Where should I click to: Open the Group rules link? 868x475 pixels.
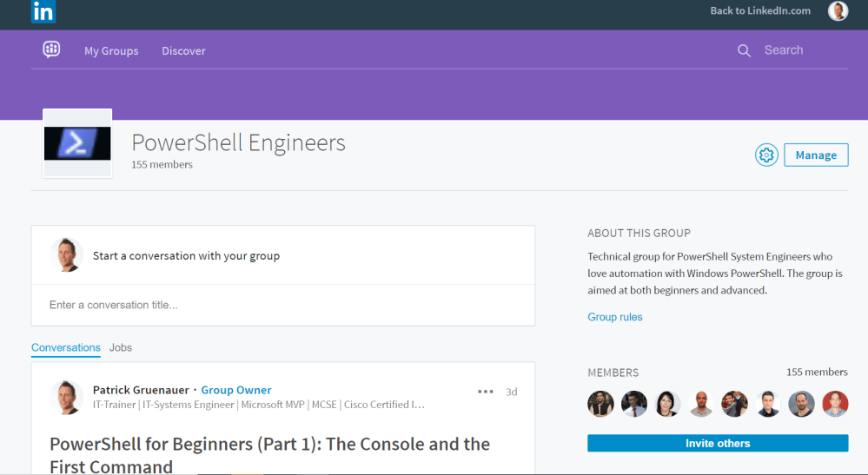coord(615,317)
